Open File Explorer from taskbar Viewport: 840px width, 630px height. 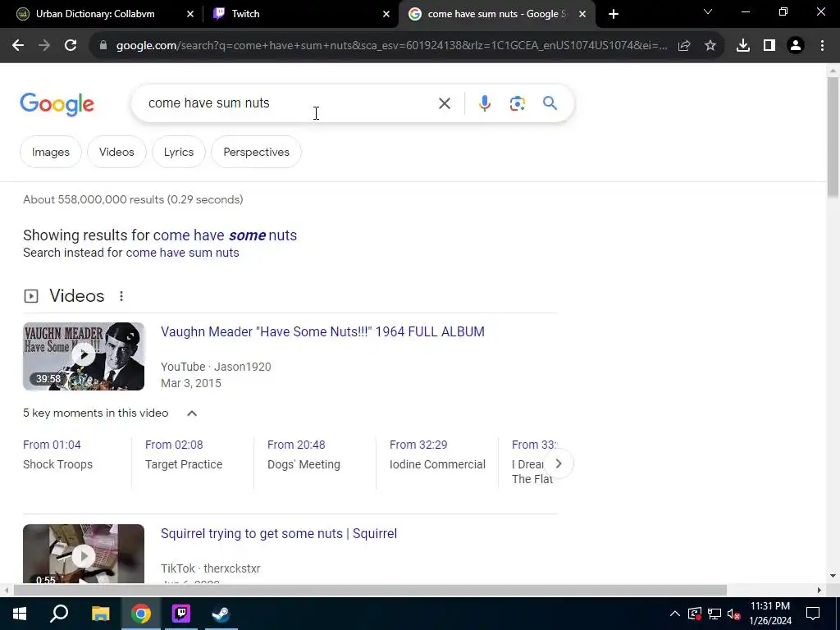100,614
